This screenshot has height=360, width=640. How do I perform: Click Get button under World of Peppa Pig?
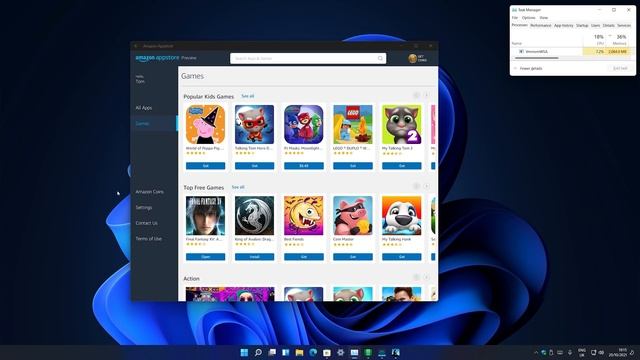click(x=205, y=166)
